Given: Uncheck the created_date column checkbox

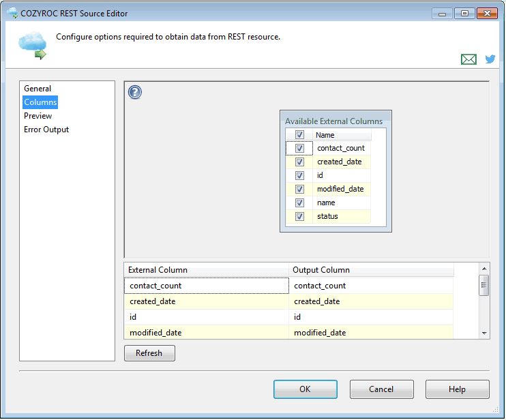Looking at the screenshot, I should point(299,162).
